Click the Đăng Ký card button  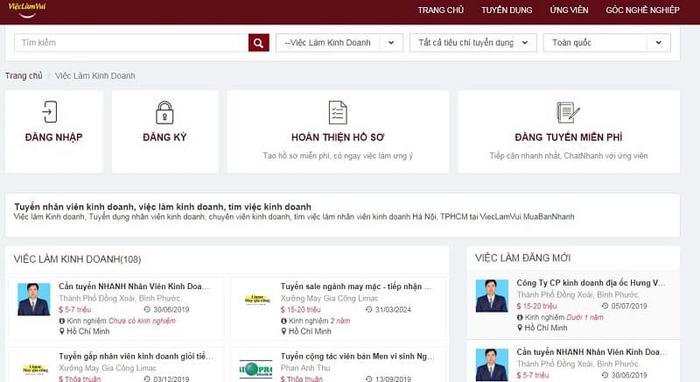click(x=165, y=132)
